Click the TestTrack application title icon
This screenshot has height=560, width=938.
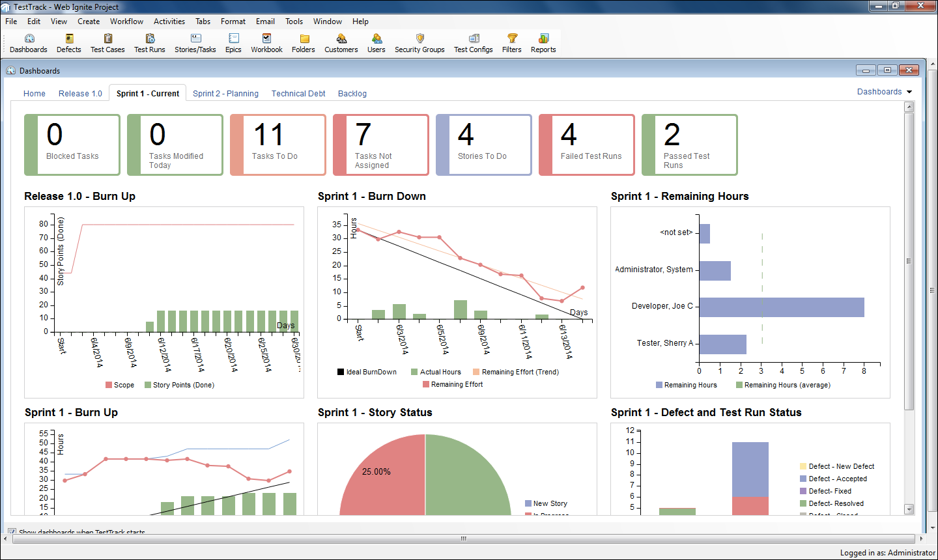(6, 7)
